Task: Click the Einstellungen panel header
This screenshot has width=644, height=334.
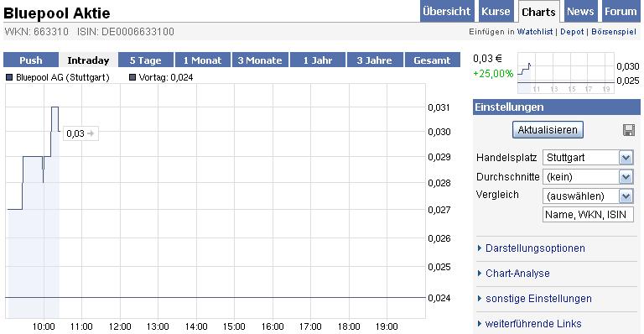Action: click(557, 107)
